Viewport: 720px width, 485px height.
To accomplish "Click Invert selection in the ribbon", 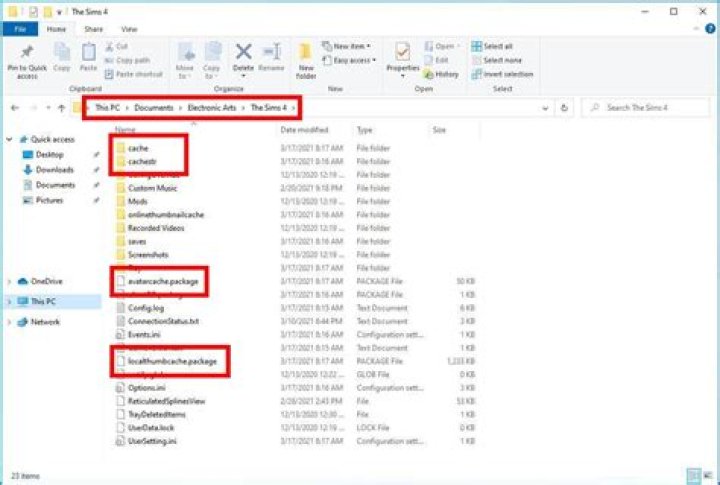I will (x=502, y=74).
